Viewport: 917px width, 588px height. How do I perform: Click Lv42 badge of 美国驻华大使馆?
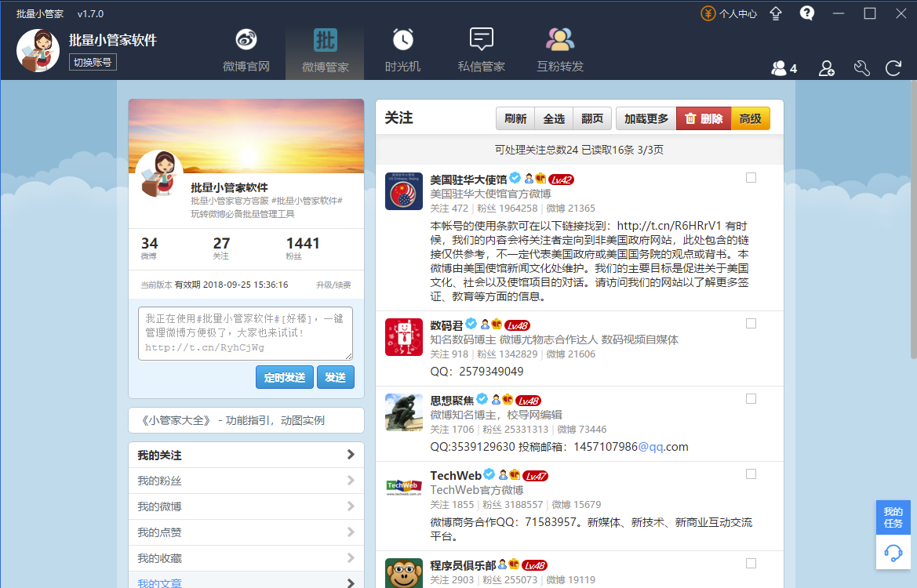coord(562,180)
